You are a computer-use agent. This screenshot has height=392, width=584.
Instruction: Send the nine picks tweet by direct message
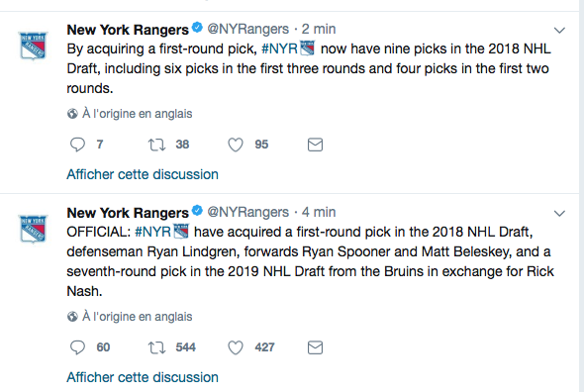tap(315, 145)
